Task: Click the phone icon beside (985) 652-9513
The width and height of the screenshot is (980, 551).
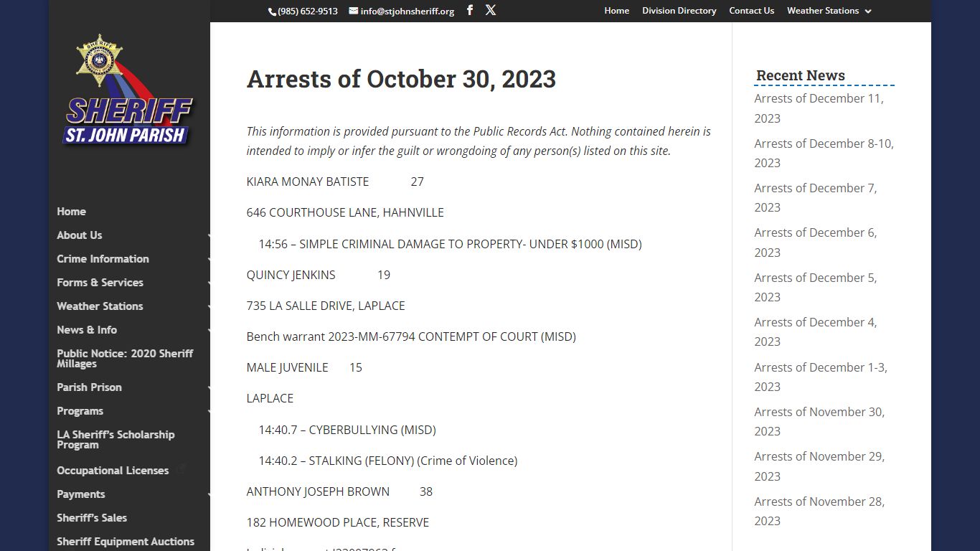Action: click(x=273, y=11)
